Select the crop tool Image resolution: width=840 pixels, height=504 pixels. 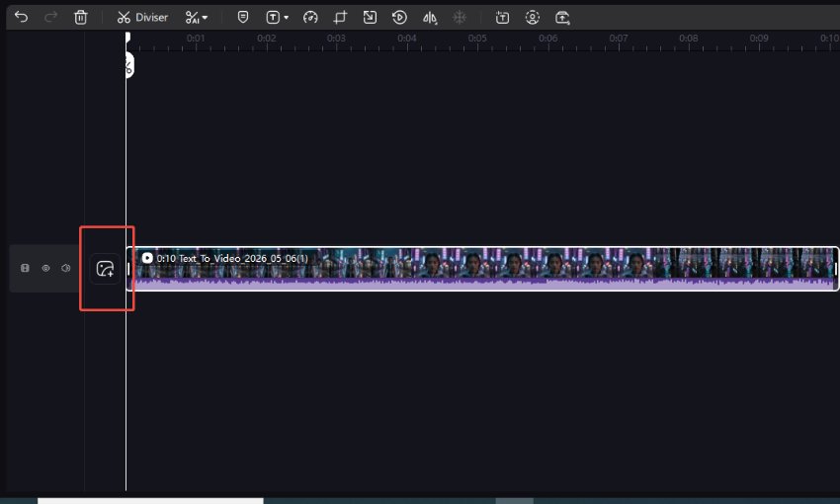pos(340,18)
